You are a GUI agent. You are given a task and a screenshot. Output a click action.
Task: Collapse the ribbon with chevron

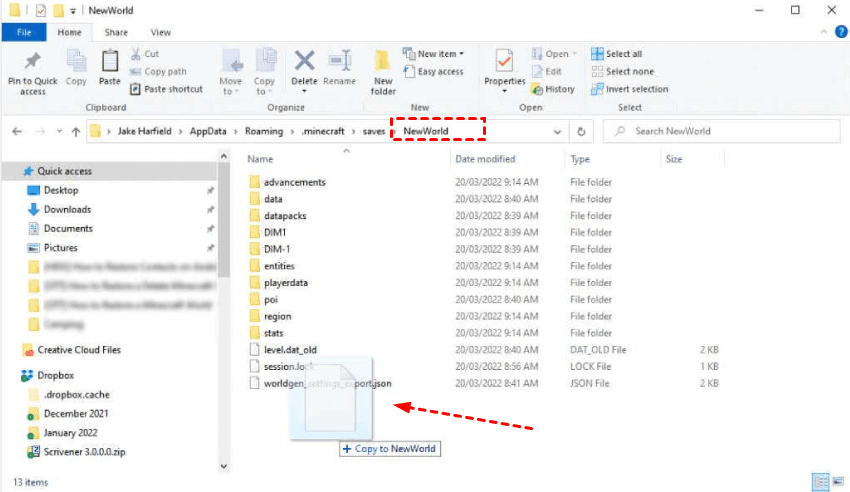tap(823, 32)
